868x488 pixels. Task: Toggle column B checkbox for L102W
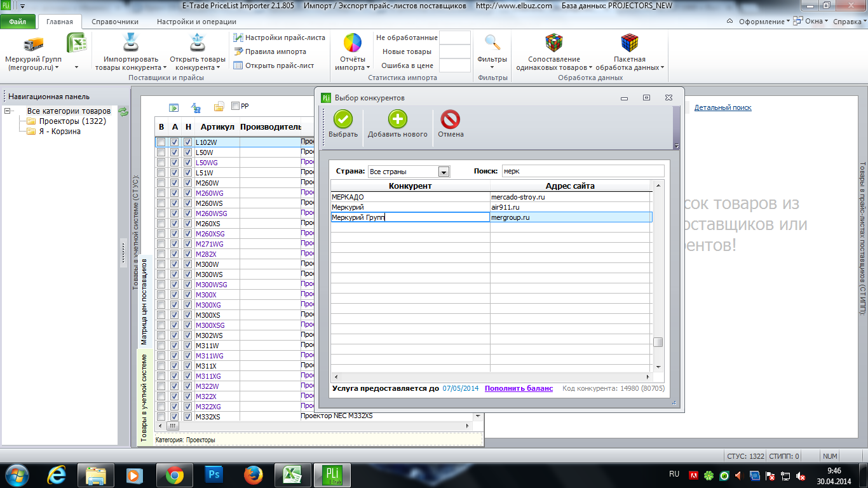(x=161, y=142)
